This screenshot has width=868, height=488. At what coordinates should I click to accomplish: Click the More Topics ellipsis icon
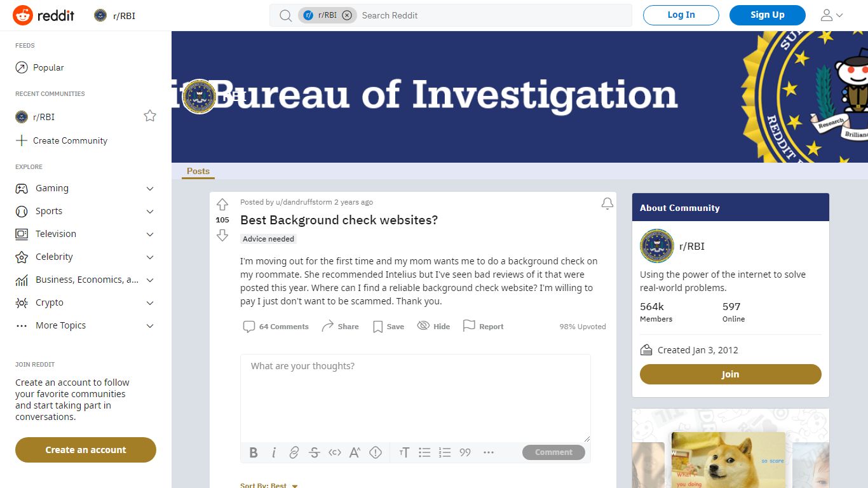22,326
